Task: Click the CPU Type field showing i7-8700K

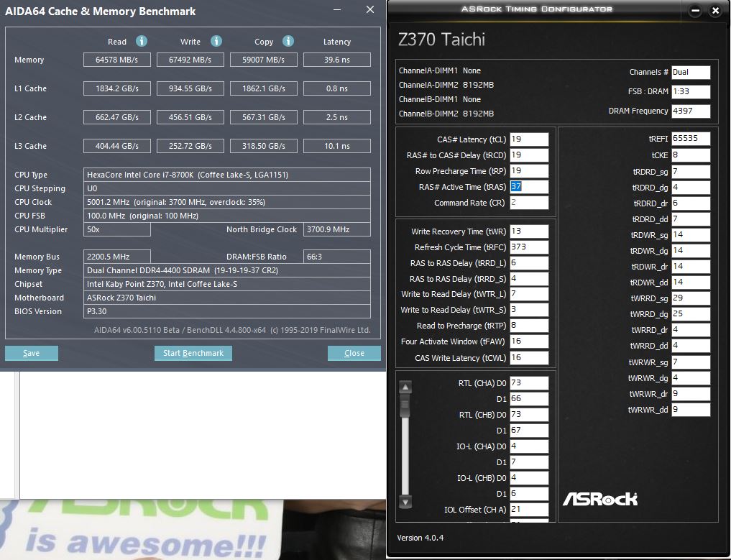Action: click(x=227, y=175)
